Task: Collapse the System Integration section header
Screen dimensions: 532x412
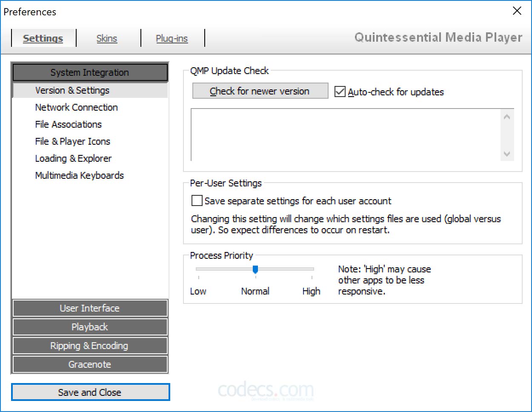Action: pos(90,72)
